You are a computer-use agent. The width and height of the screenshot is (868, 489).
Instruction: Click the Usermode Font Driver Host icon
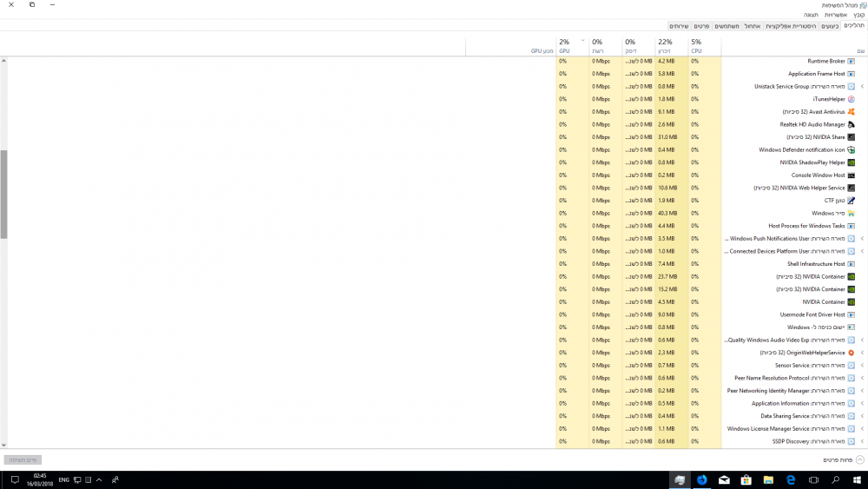tap(852, 314)
